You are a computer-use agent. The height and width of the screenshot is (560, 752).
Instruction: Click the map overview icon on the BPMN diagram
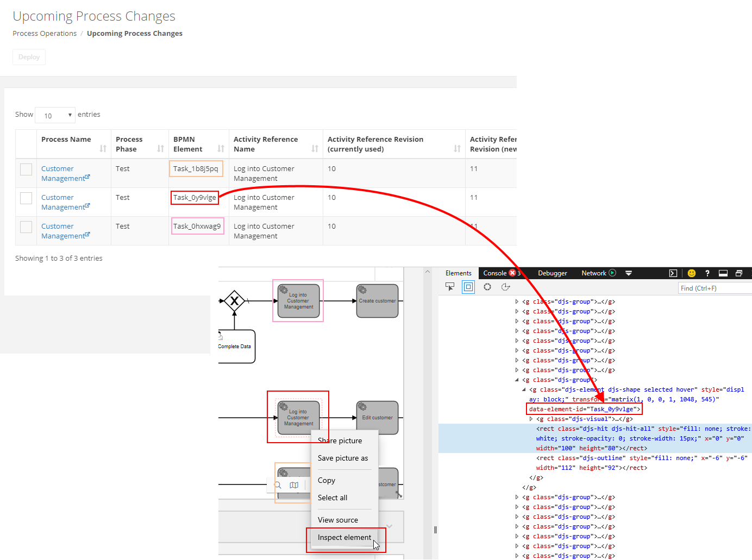pos(294,485)
